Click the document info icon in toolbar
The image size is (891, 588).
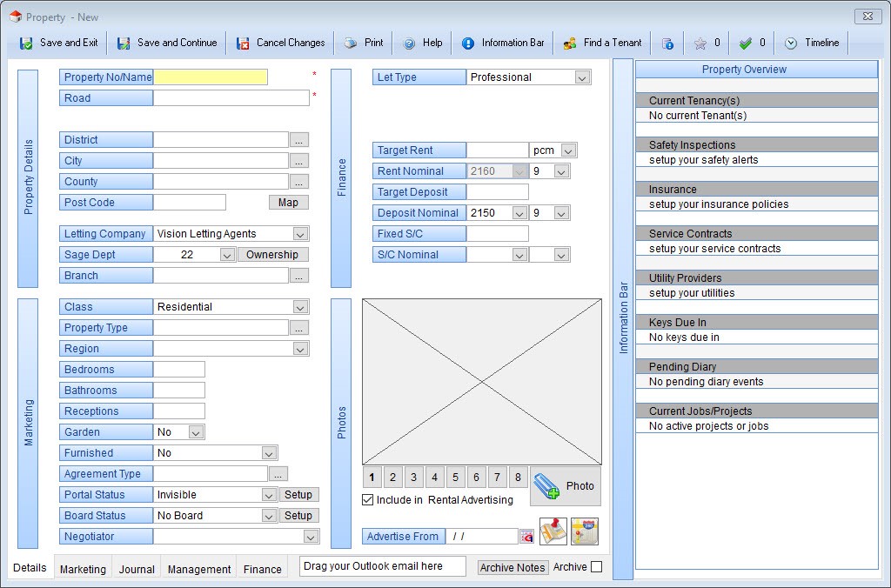click(668, 43)
